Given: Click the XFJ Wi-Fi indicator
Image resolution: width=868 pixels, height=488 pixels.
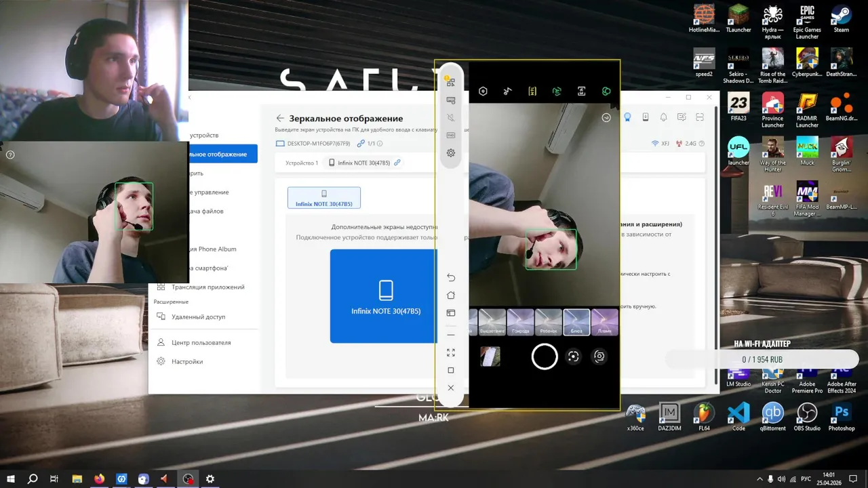Looking at the screenshot, I should pyautogui.click(x=660, y=143).
